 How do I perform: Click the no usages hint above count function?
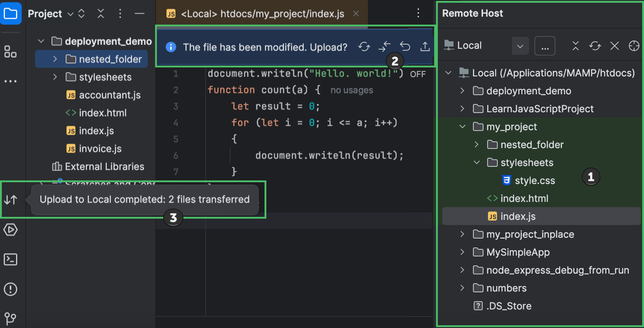[x=351, y=90]
